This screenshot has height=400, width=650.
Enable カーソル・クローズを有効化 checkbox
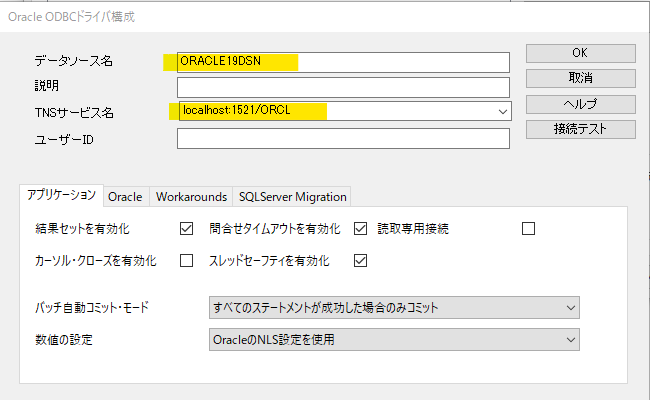click(186, 261)
